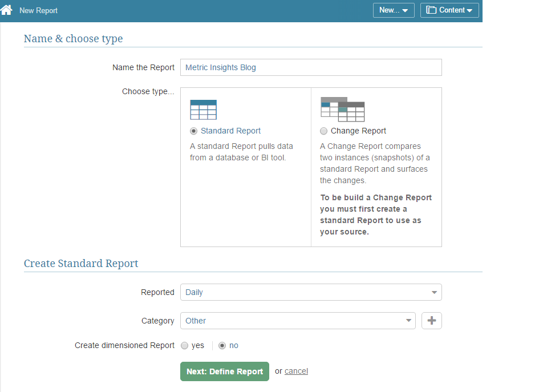The width and height of the screenshot is (543, 392).
Task: Click folder icon in Content button
Action: (x=431, y=10)
